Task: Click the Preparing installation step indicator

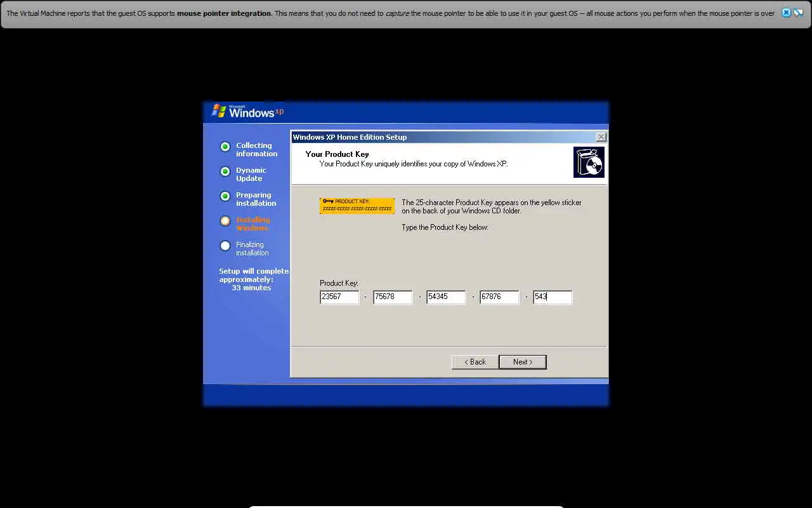Action: click(x=225, y=196)
